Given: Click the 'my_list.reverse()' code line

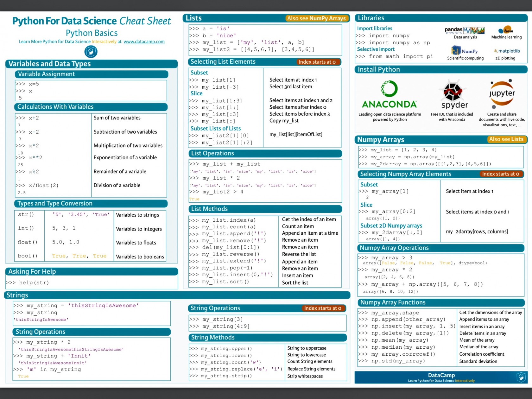Looking at the screenshot, I should tap(224, 254).
